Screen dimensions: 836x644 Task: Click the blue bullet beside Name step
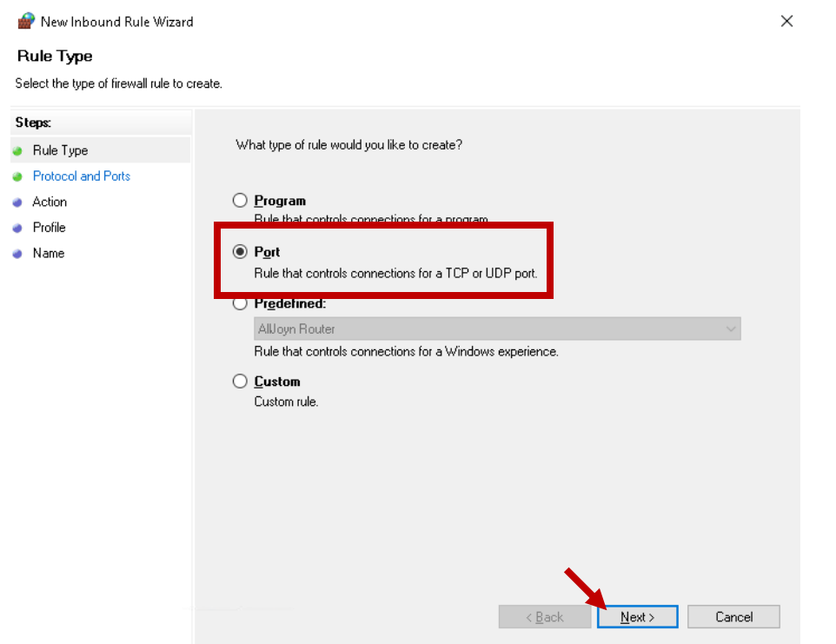(x=17, y=254)
